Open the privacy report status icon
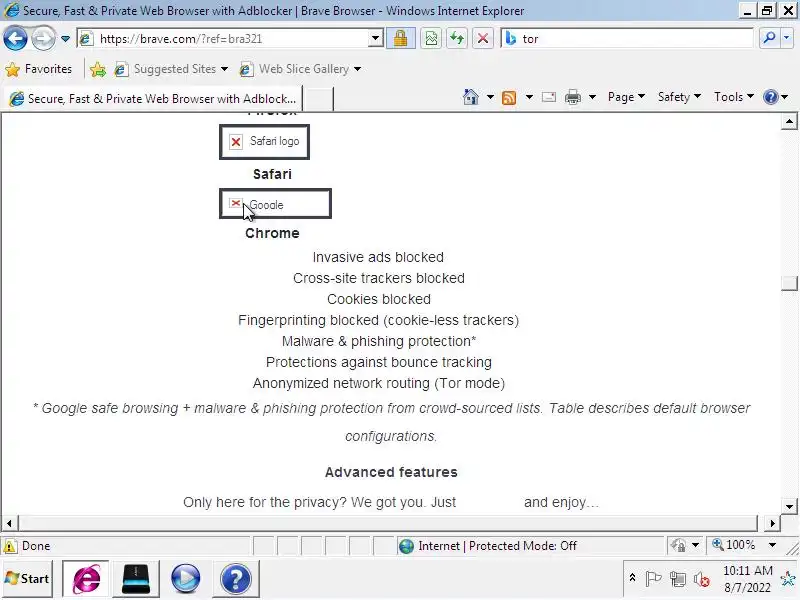The image size is (800, 600). 679,546
